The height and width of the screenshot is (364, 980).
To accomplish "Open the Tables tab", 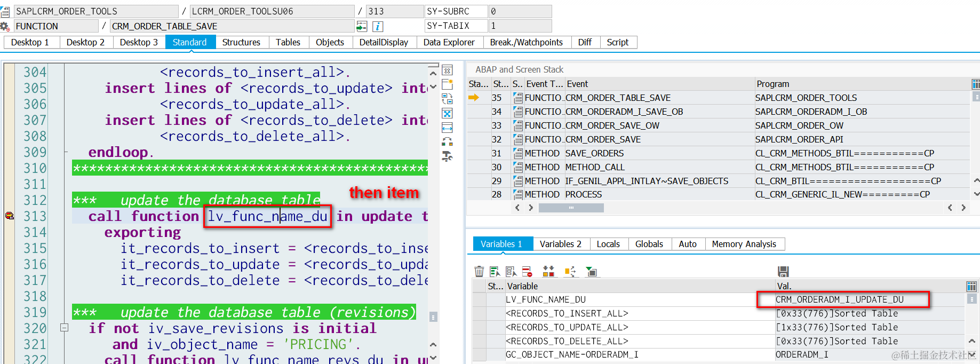I will 288,42.
